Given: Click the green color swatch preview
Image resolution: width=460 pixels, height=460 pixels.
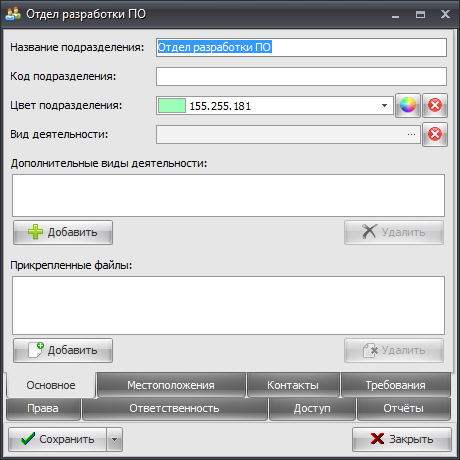Looking at the screenshot, I should [x=172, y=106].
